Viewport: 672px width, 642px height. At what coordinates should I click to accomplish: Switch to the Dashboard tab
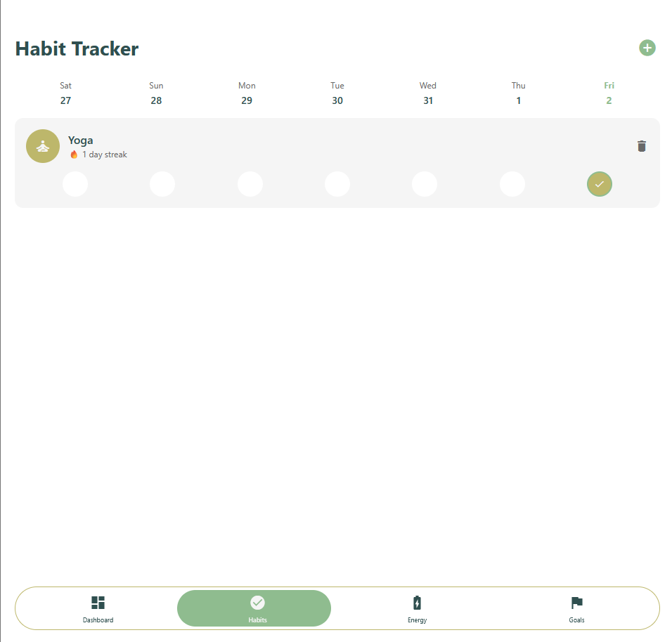point(98,609)
